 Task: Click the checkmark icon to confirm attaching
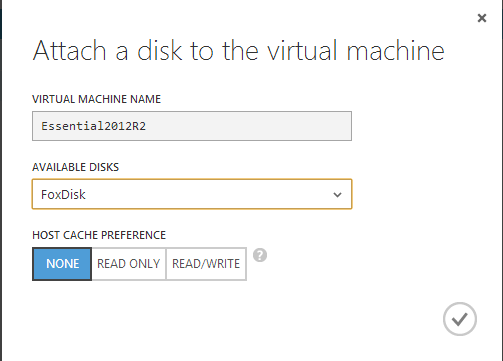(460, 319)
